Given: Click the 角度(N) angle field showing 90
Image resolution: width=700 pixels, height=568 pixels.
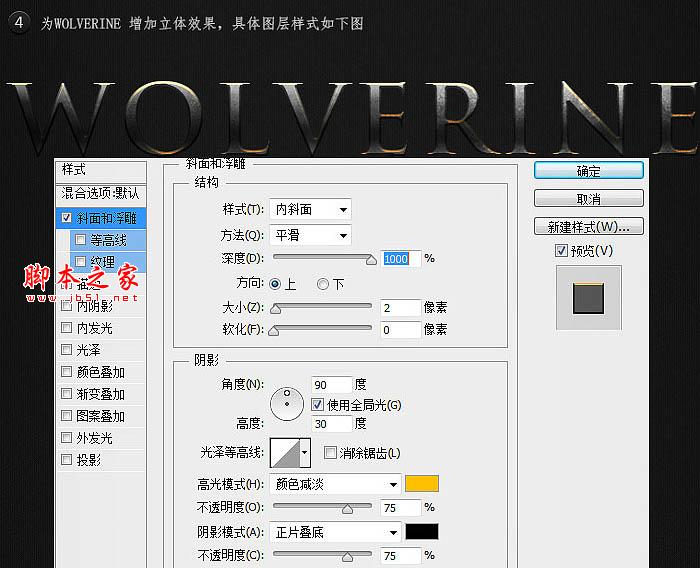Looking at the screenshot, I should point(332,384).
